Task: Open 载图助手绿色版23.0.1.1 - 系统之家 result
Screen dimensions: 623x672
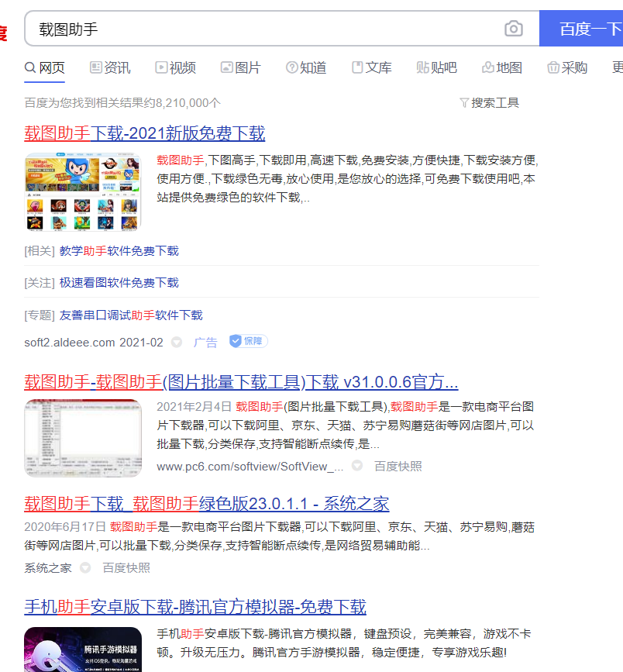Action: coord(207,504)
